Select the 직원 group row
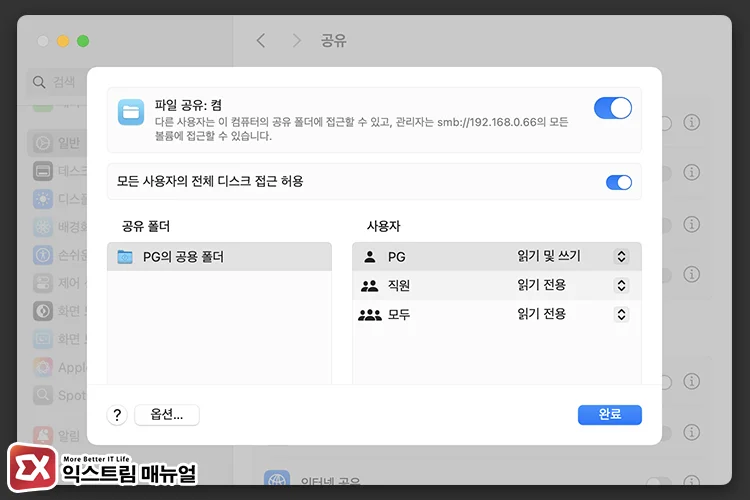This screenshot has width=750, height=500. (496, 286)
